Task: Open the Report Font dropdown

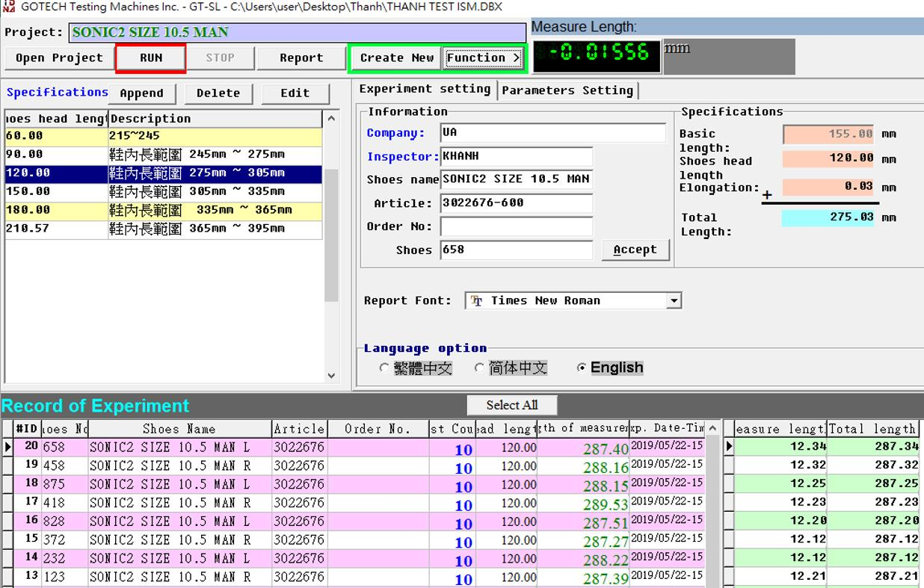Action: (x=674, y=301)
